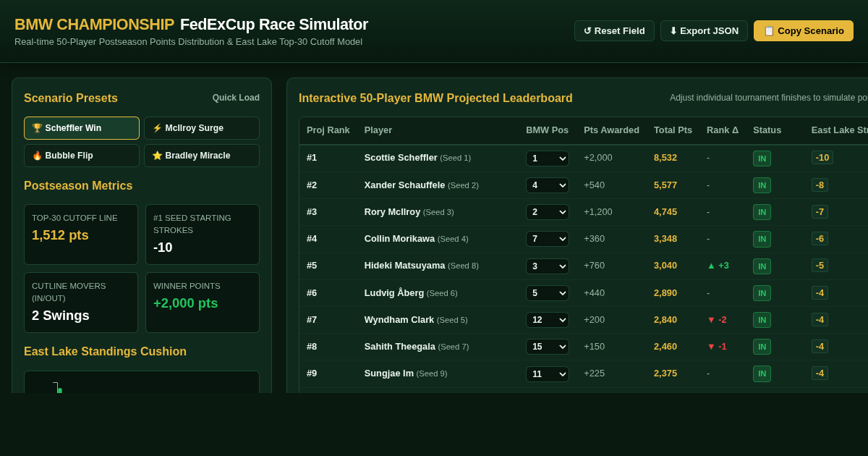Click the Proj Rank column header
Screen dimensions: 868x456
(328, 130)
